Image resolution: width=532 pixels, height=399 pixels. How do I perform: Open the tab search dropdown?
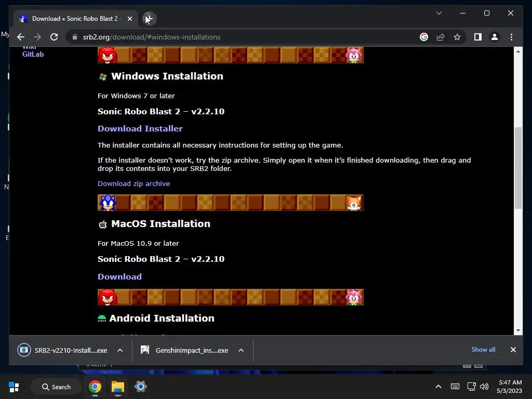coord(438,13)
